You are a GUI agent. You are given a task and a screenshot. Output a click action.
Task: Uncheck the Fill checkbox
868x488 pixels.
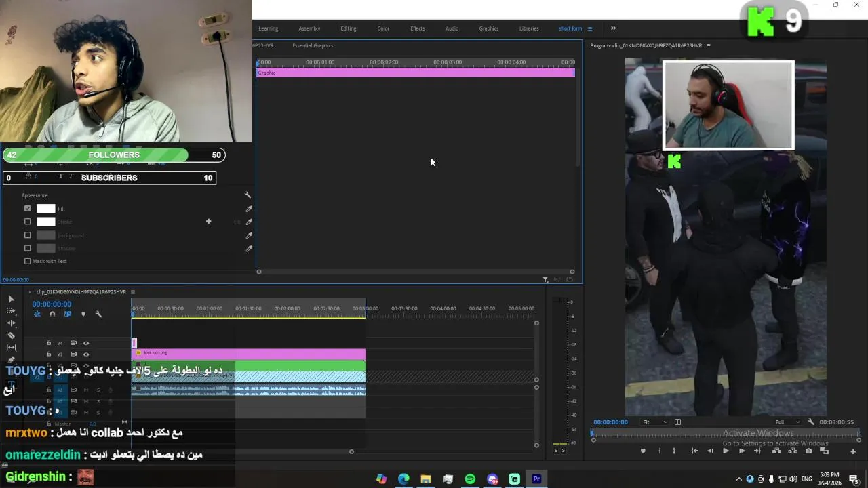coord(28,209)
